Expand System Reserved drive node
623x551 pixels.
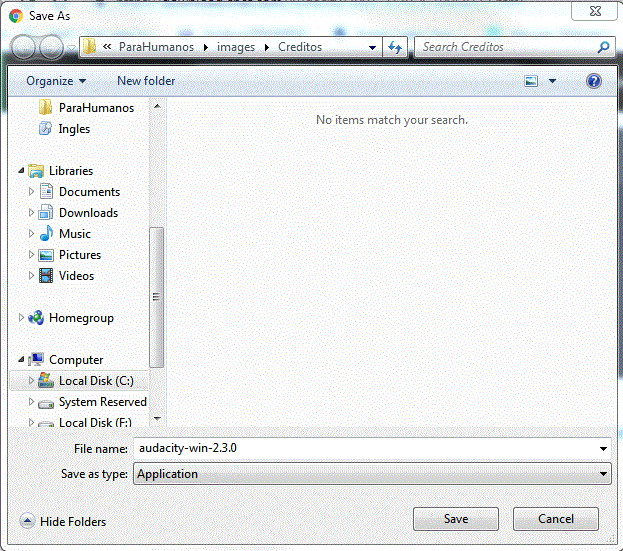click(31, 402)
